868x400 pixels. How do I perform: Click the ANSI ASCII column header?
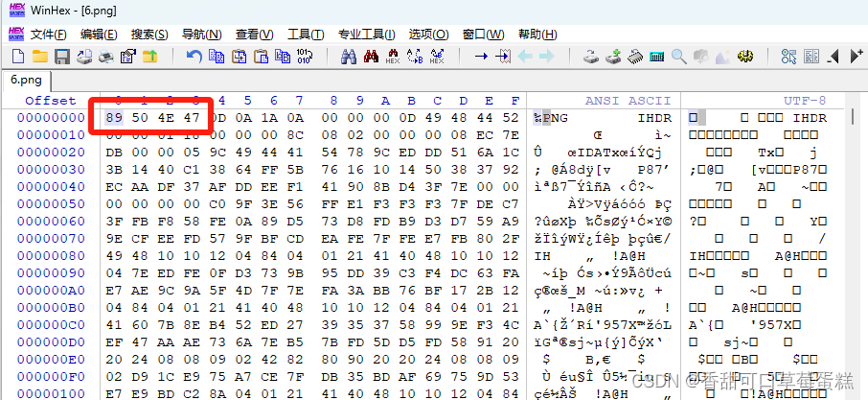click(628, 101)
